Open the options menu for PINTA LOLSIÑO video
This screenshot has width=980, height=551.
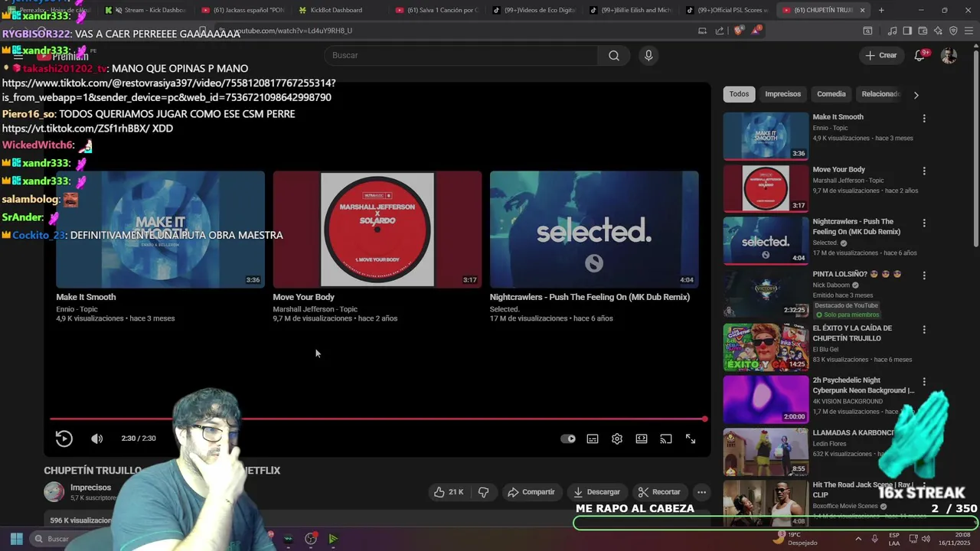(924, 275)
